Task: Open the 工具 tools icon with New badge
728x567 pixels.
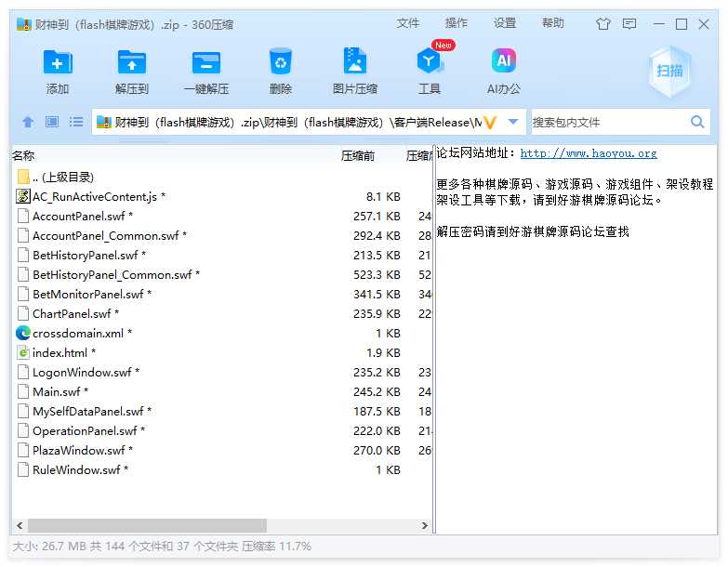Action: (x=430, y=60)
